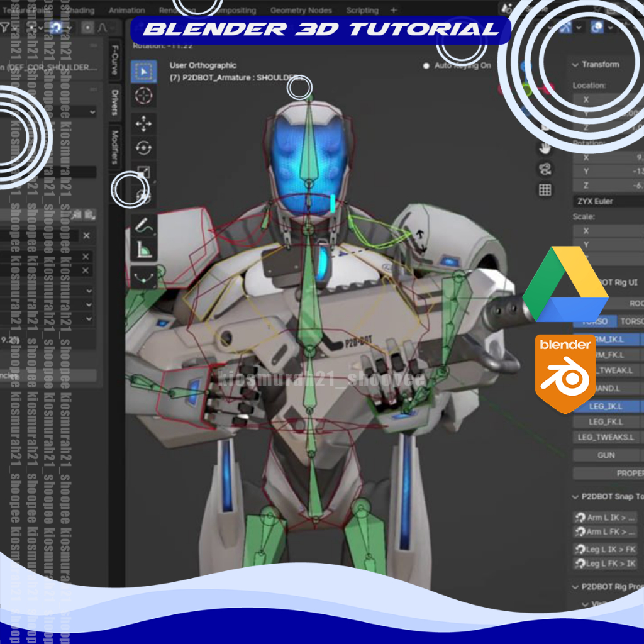Click the Leg L IK > FK button
644x644 pixels.
point(605,549)
